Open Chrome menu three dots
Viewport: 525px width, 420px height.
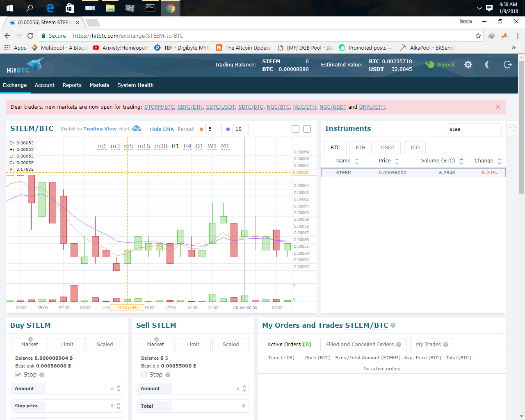tap(518, 36)
